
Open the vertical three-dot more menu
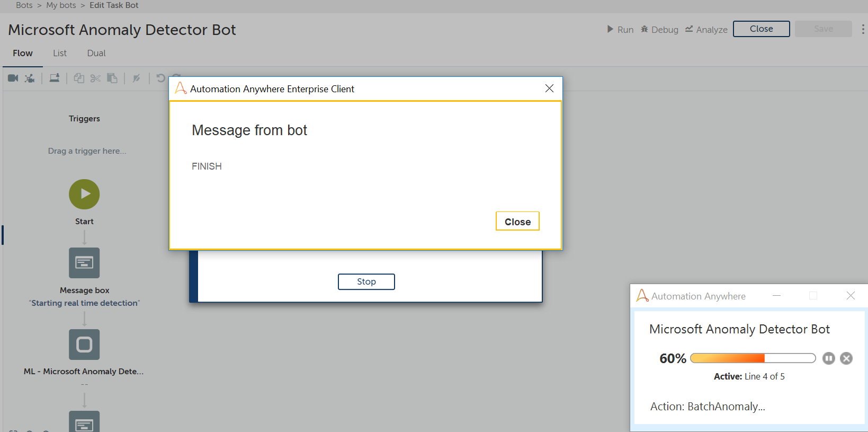(x=863, y=29)
